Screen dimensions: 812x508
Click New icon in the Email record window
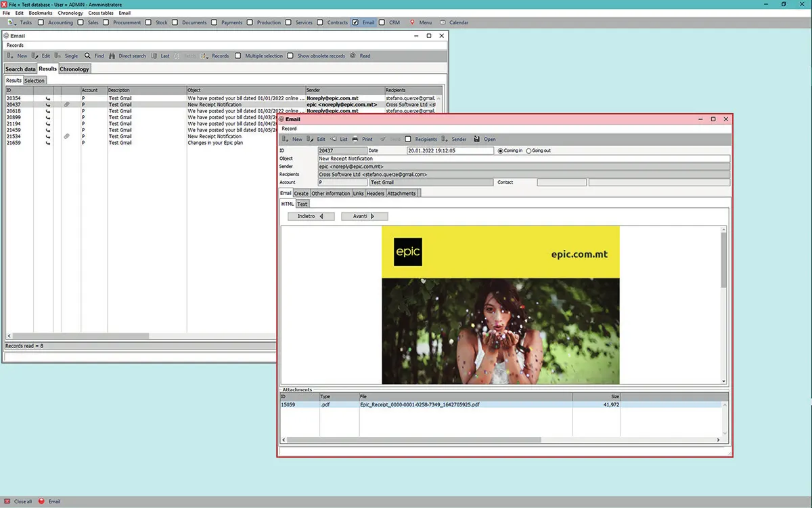pos(286,139)
